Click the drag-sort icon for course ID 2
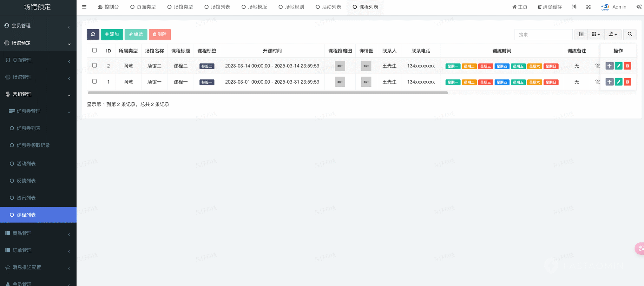Viewport: 644px width, 286px height. click(x=609, y=66)
